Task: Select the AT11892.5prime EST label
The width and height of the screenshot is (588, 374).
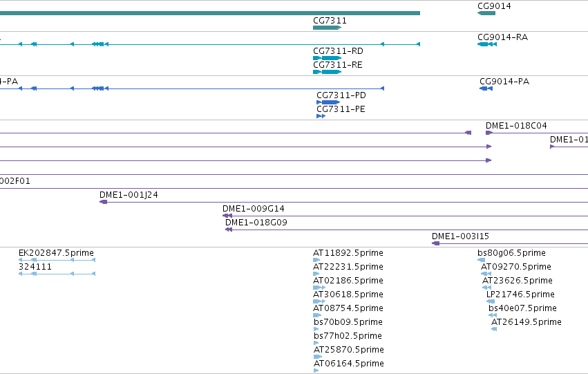Action: (x=348, y=253)
